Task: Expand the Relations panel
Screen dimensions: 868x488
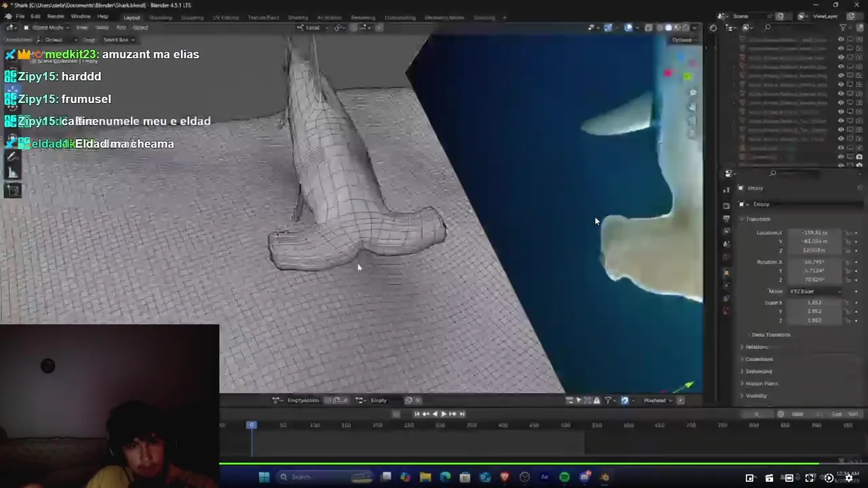Action: click(756, 347)
